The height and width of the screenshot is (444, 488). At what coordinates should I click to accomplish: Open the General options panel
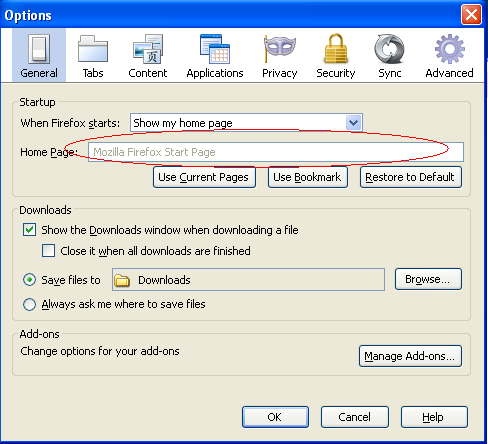click(x=39, y=55)
